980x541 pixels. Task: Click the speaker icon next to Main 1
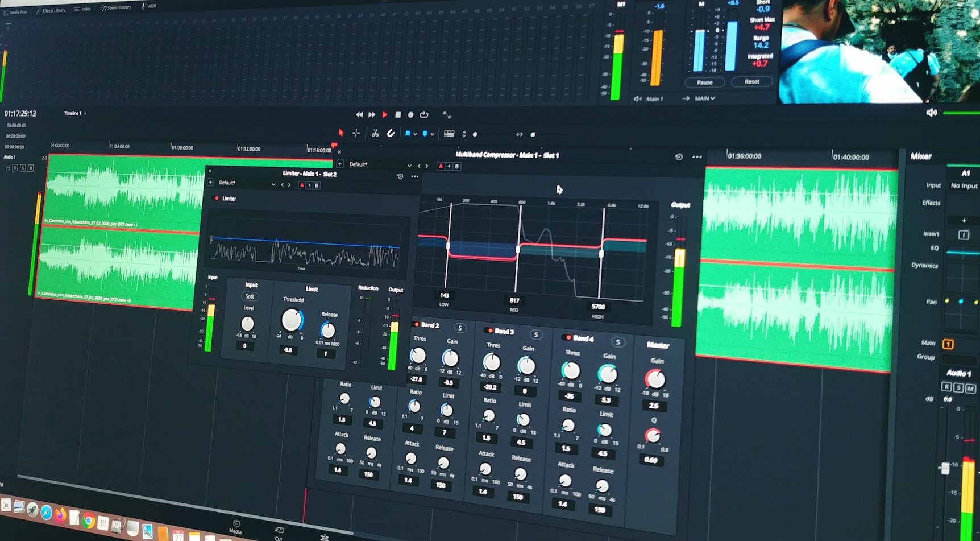pyautogui.click(x=637, y=99)
